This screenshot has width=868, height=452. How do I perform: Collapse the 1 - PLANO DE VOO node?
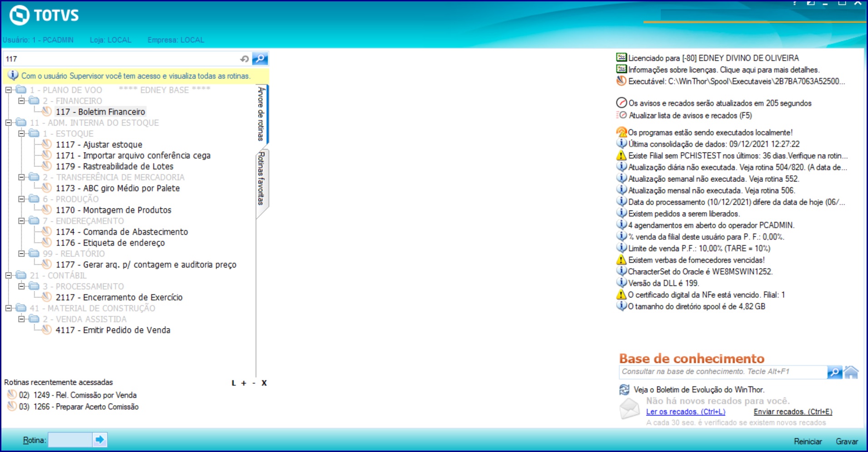pos(8,90)
